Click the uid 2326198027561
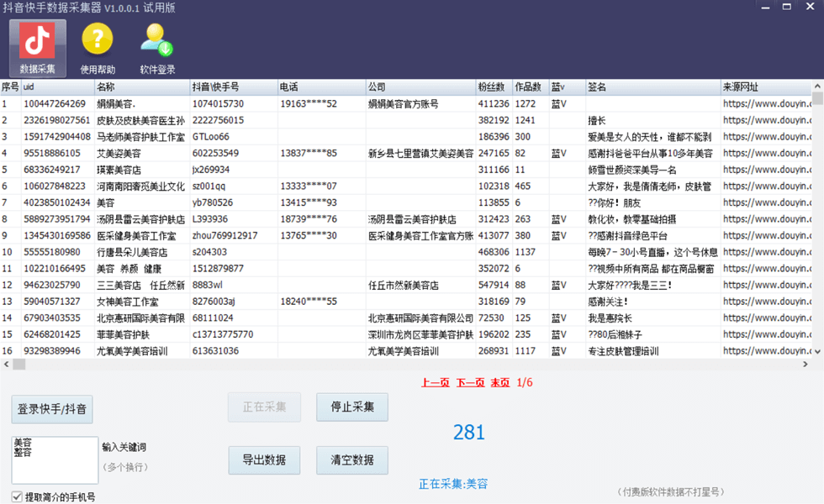The width and height of the screenshot is (824, 504). tap(57, 120)
